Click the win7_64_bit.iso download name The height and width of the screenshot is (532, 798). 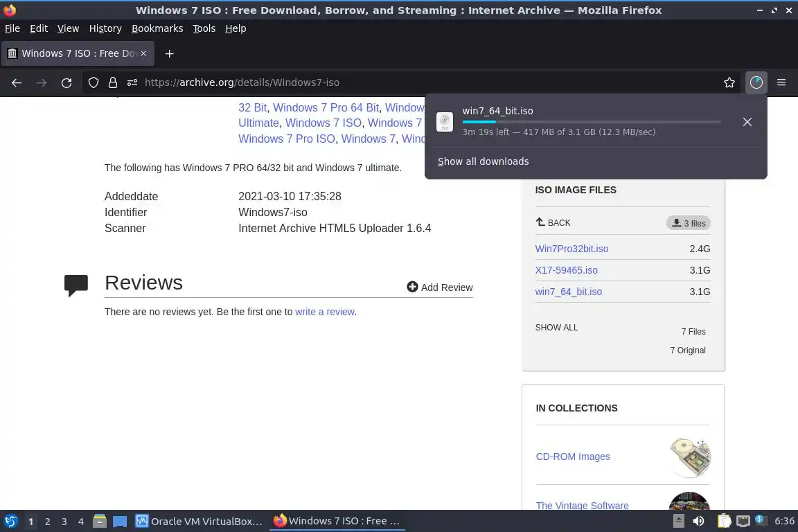[x=498, y=110]
